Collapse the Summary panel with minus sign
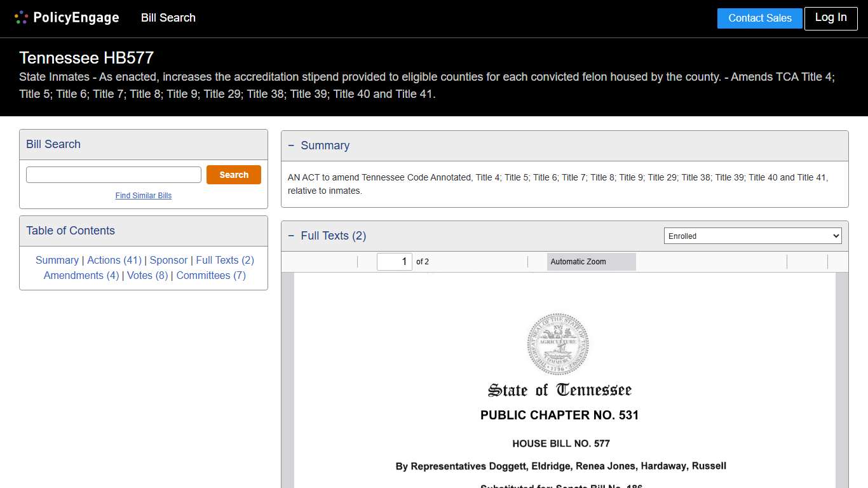The image size is (868, 488). click(x=291, y=146)
